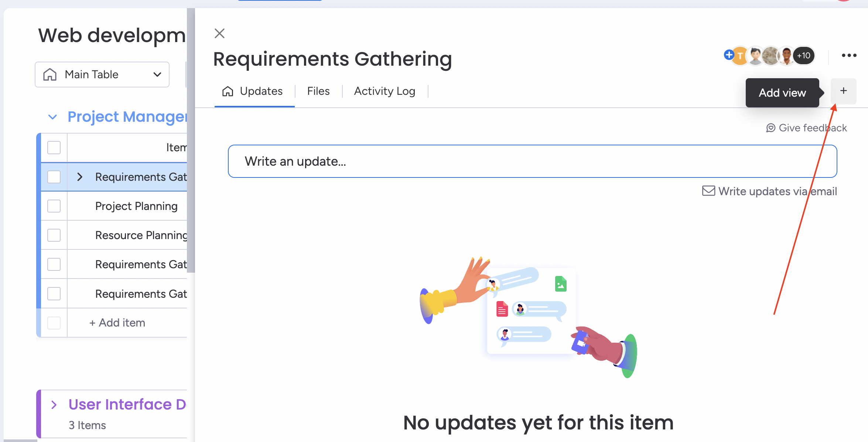Open the Give feedback speech bubble icon
Screen dimensions: 868x442
[x=771, y=128]
